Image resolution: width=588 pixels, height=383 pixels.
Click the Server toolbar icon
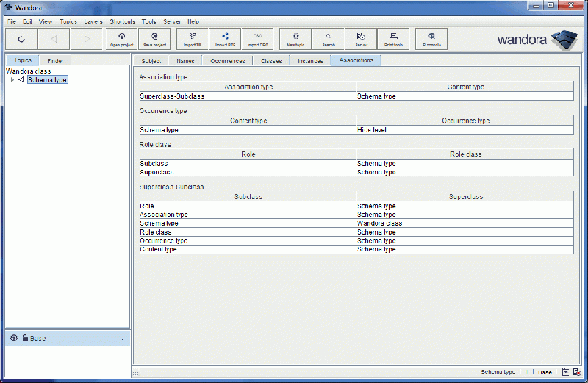click(361, 38)
